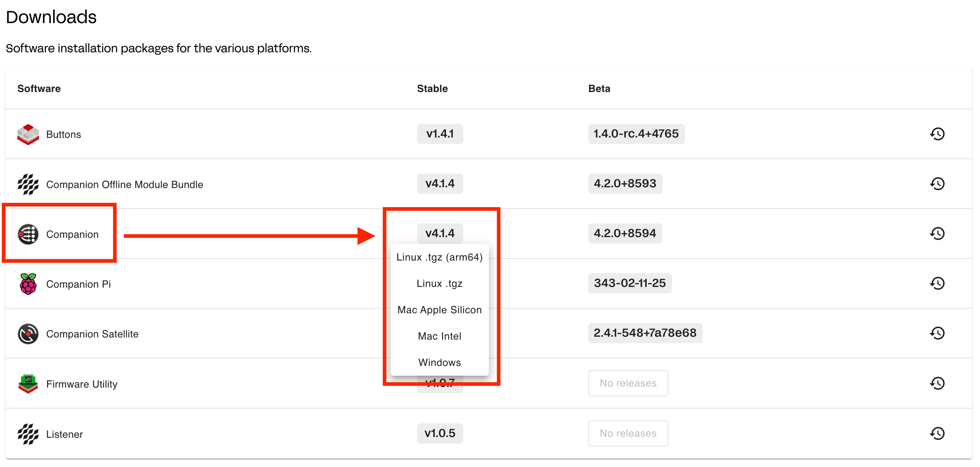Screen dimensions: 980x467
Task: Click the Stable column header
Action: point(432,89)
